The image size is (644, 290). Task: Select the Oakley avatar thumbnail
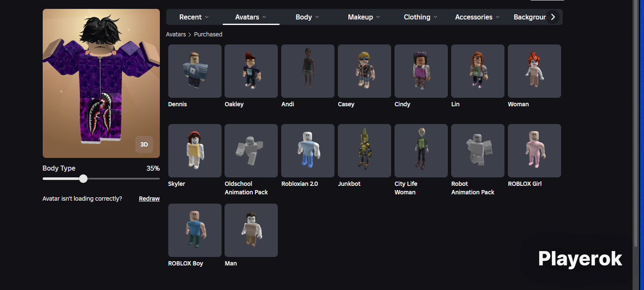(x=251, y=71)
